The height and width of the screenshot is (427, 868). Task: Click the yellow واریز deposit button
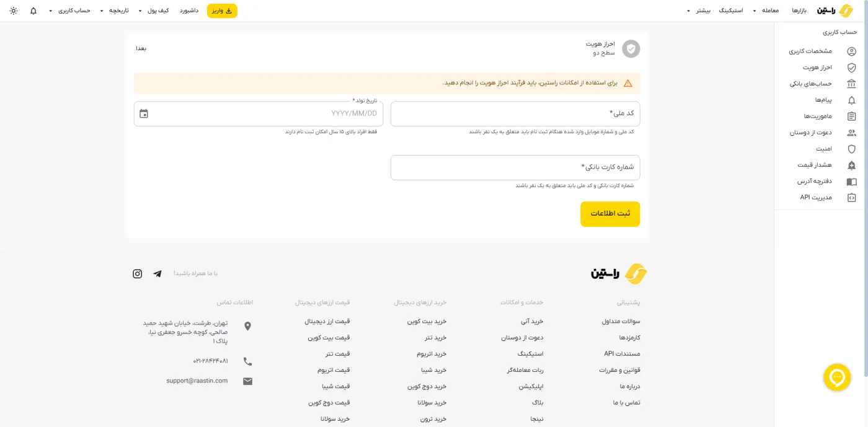(222, 11)
